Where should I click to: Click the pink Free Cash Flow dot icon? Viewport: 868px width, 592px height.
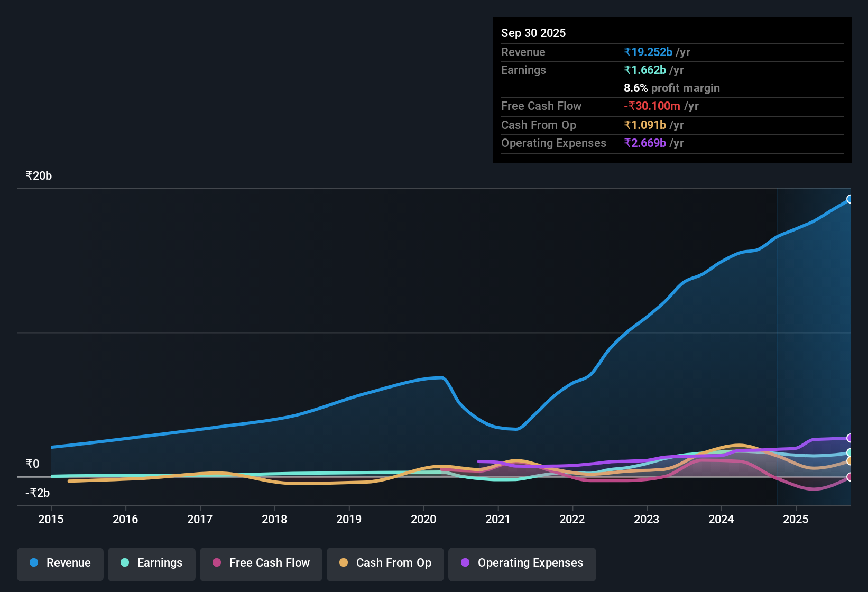point(216,562)
